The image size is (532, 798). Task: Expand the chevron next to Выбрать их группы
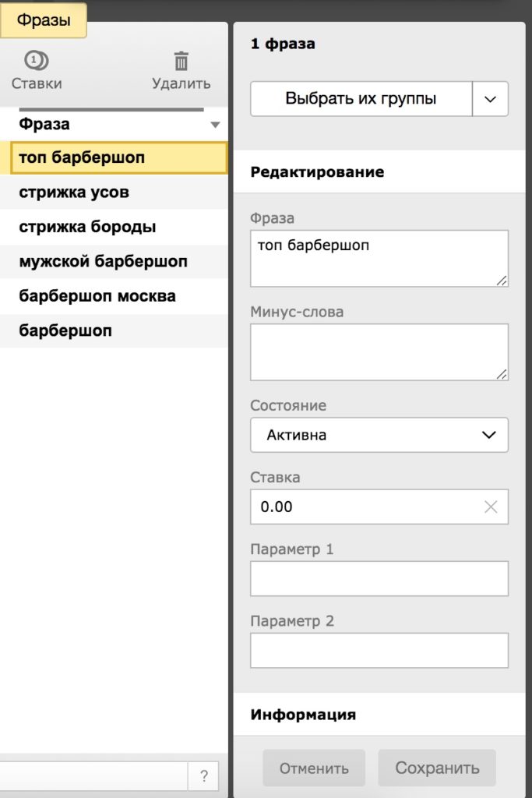490,98
